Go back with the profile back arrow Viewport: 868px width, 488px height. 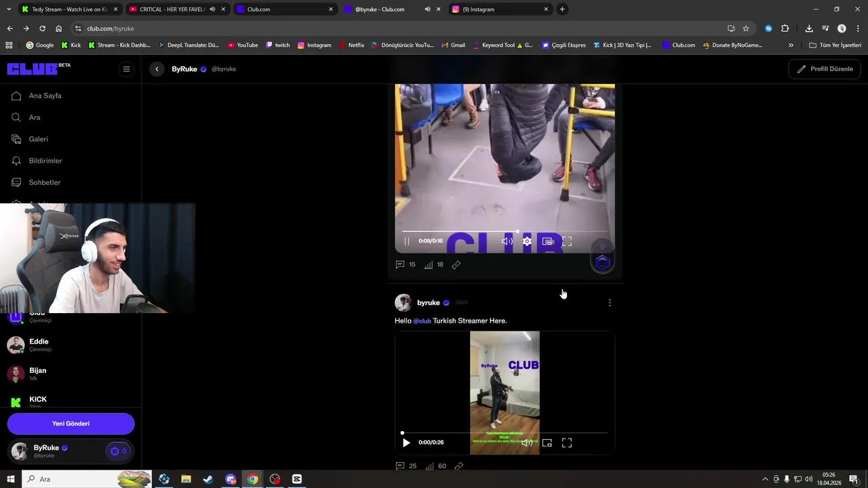(x=157, y=69)
